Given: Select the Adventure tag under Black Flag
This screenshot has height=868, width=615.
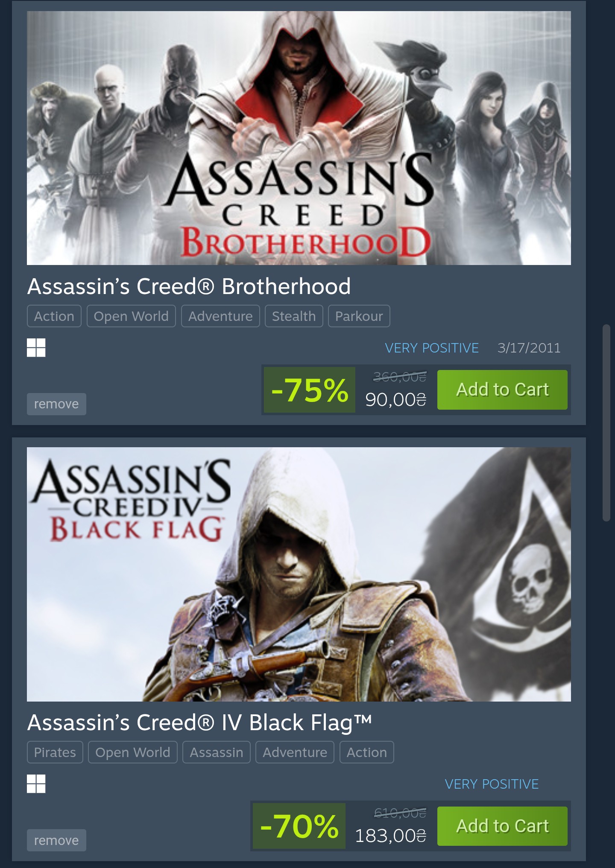Looking at the screenshot, I should click(295, 752).
